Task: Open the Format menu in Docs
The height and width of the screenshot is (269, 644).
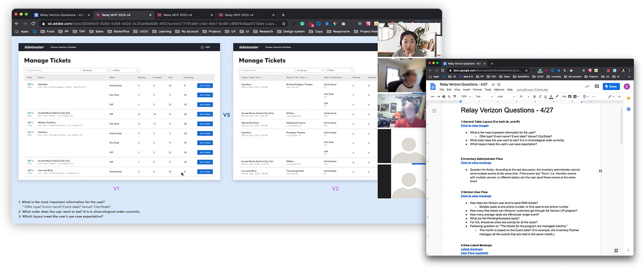Action: pyautogui.click(x=477, y=90)
